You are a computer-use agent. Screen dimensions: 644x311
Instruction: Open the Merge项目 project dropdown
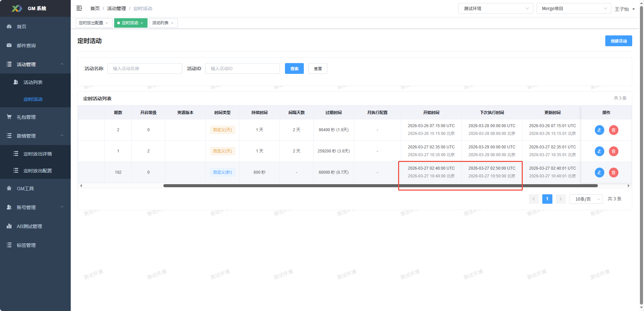click(573, 8)
